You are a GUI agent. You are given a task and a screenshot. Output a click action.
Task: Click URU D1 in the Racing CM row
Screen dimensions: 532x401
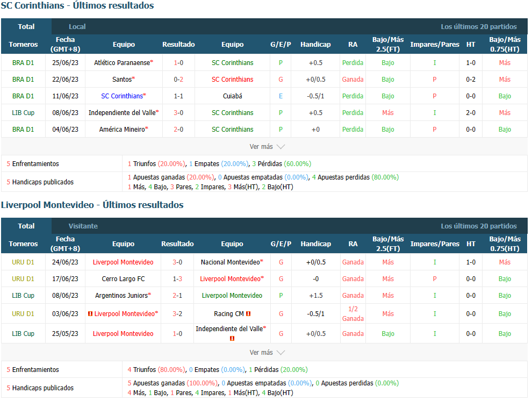tap(23, 314)
